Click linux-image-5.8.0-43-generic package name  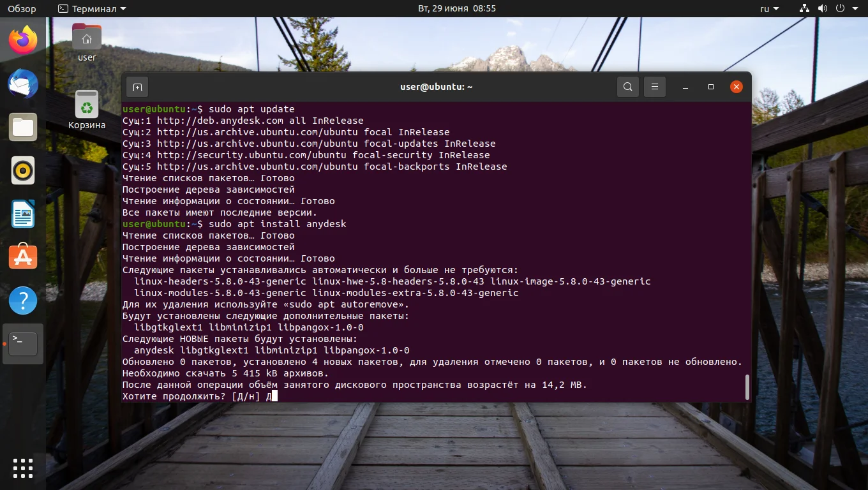click(571, 281)
